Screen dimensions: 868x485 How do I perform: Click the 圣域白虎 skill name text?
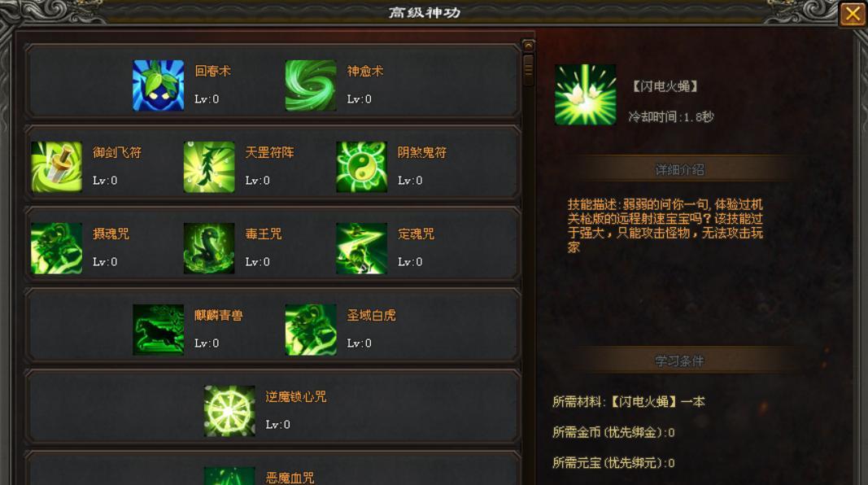click(371, 315)
